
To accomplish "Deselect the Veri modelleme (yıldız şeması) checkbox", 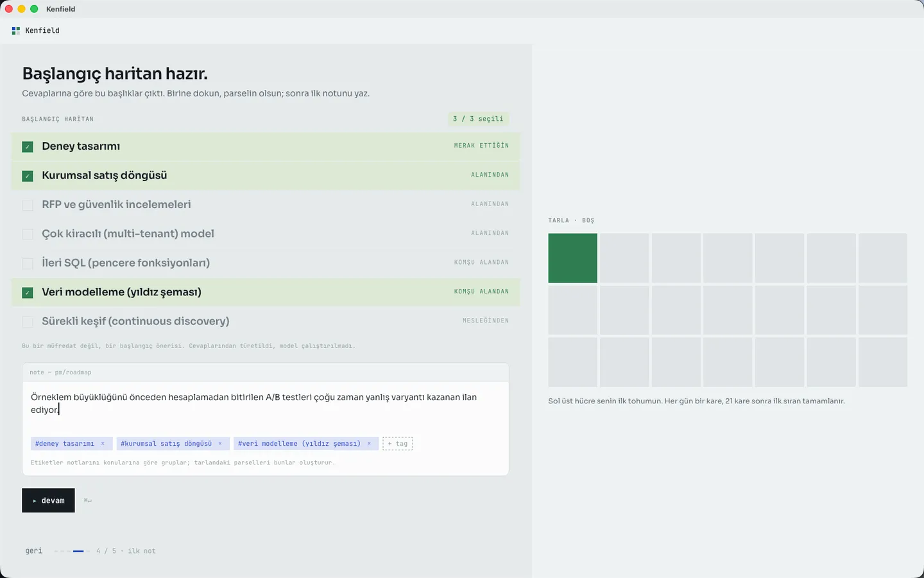I will 28,293.
